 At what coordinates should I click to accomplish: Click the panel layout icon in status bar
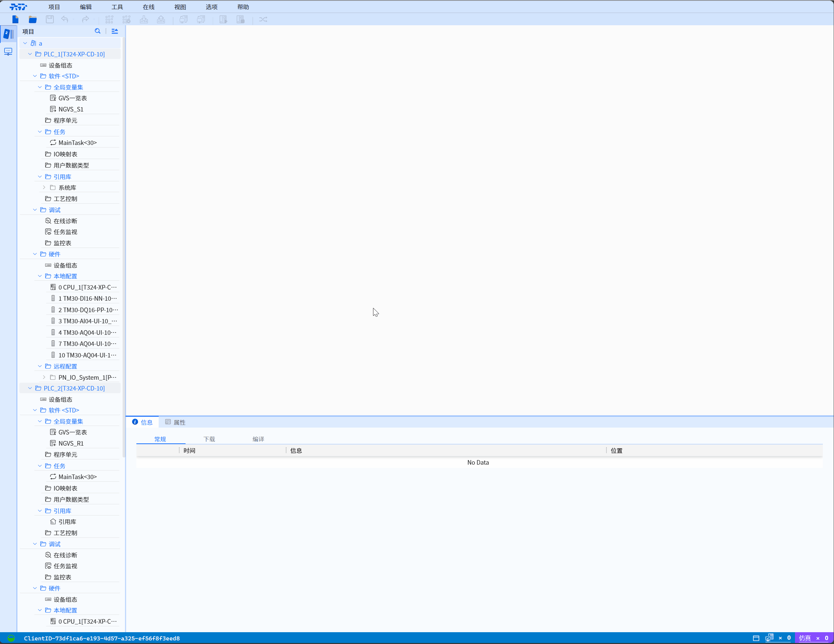[x=756, y=638]
